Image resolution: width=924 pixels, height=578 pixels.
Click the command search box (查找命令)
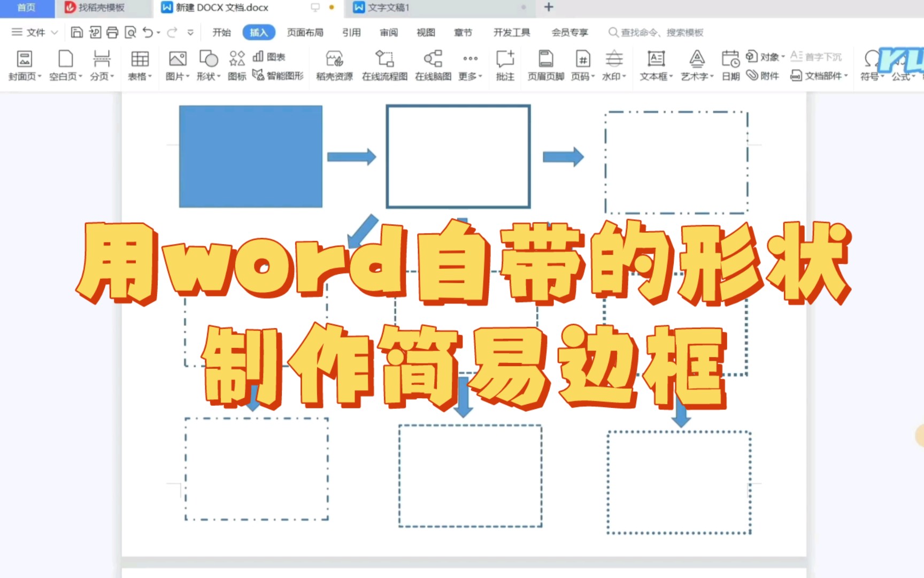pyautogui.click(x=656, y=33)
